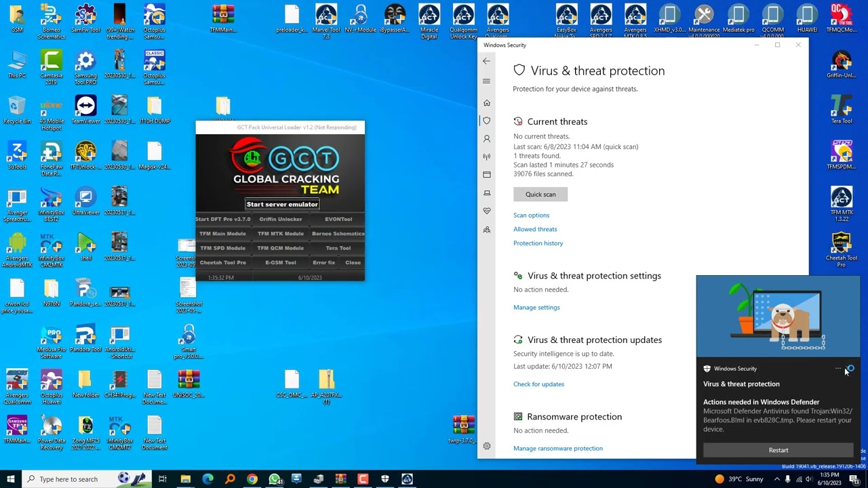Open Firewall & network protection sidebar icon
Viewport: 868px width, 488px height.
click(x=486, y=157)
